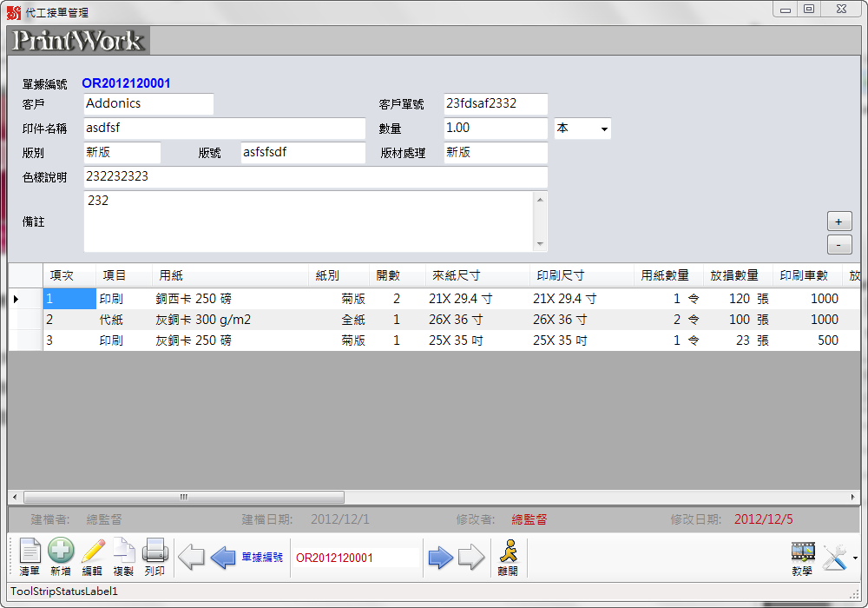868x608 pixels.
Task: Open the tools wrench dropdown arrow
Action: [x=855, y=558]
